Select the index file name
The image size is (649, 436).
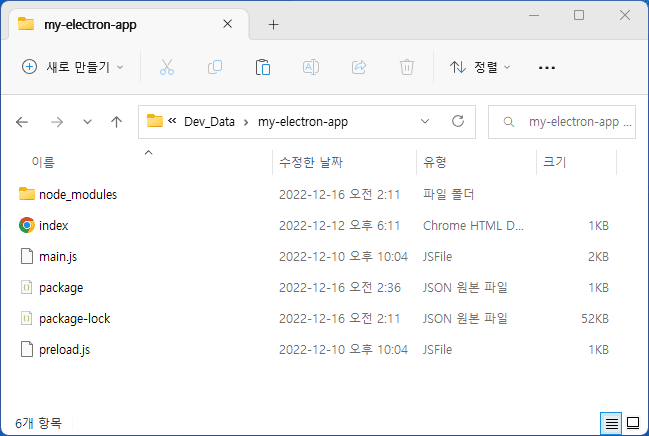[x=53, y=225]
